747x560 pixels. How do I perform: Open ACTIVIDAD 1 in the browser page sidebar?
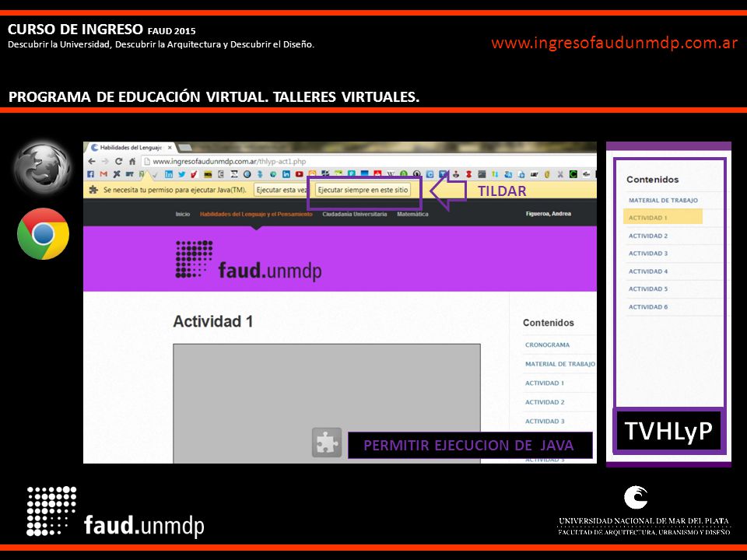pos(545,383)
